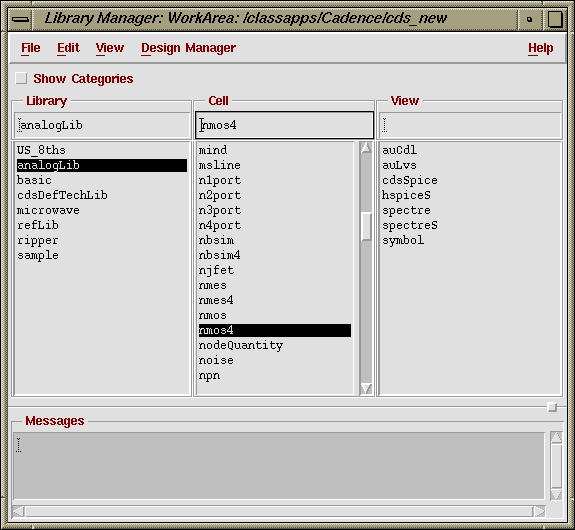Image resolution: width=575 pixels, height=530 pixels.
Task: Open the Help menu
Action: (541, 48)
